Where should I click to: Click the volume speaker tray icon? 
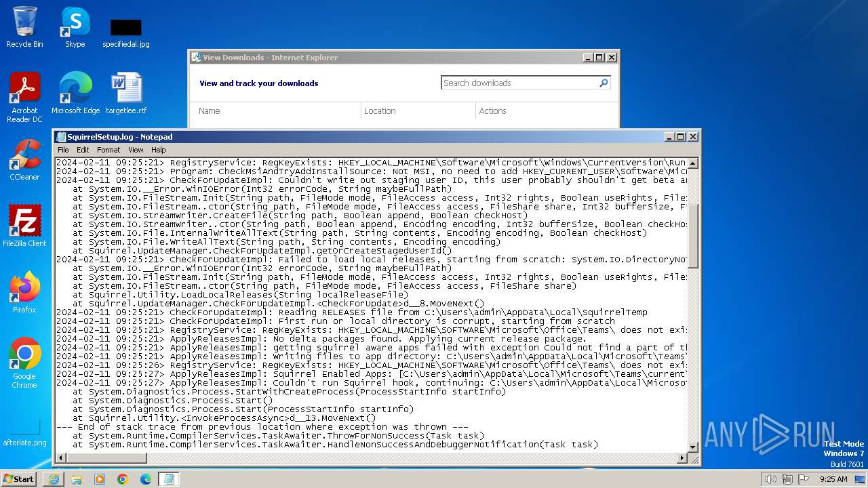[771, 479]
